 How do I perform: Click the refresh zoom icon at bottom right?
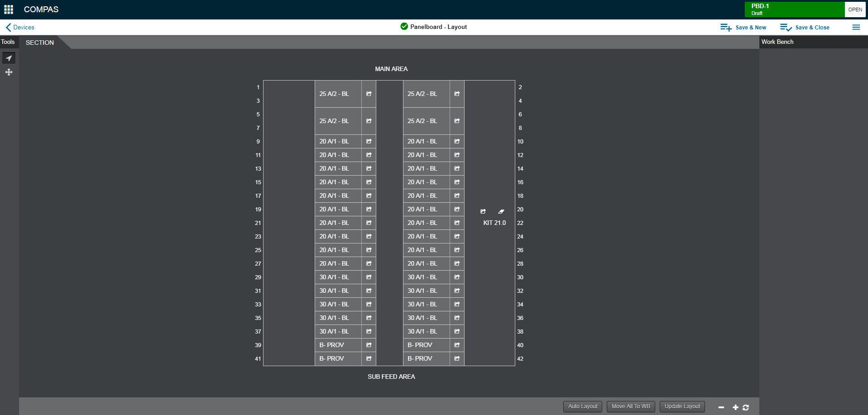[x=745, y=407]
